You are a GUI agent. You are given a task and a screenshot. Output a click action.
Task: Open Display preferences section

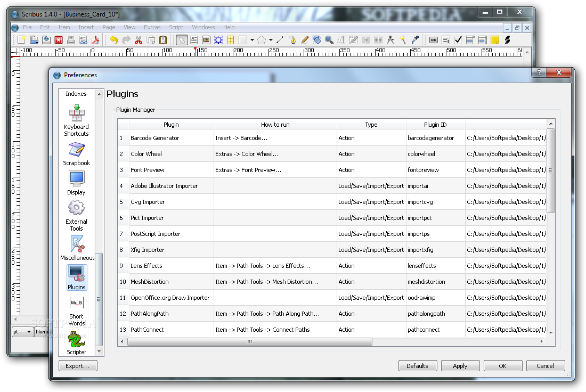pyautogui.click(x=76, y=183)
